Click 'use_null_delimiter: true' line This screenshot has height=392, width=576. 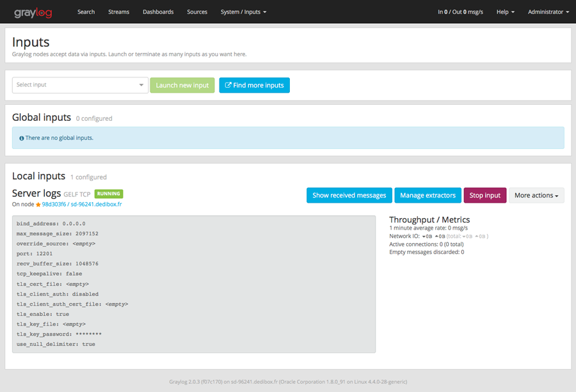(x=56, y=344)
